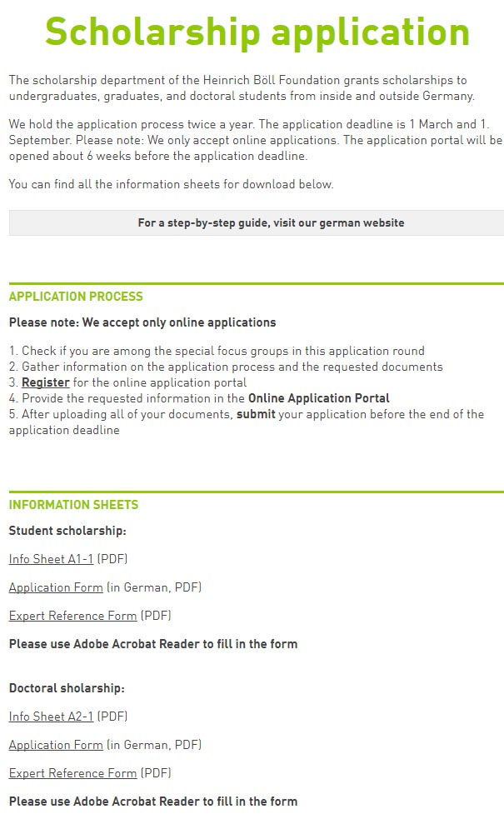Click the intro paragraph about Heinrich Böll Foundation

pyautogui.click(x=242, y=87)
